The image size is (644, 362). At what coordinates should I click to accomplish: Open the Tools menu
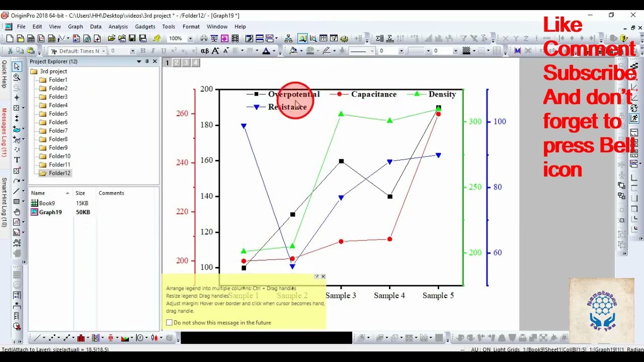coord(169,27)
